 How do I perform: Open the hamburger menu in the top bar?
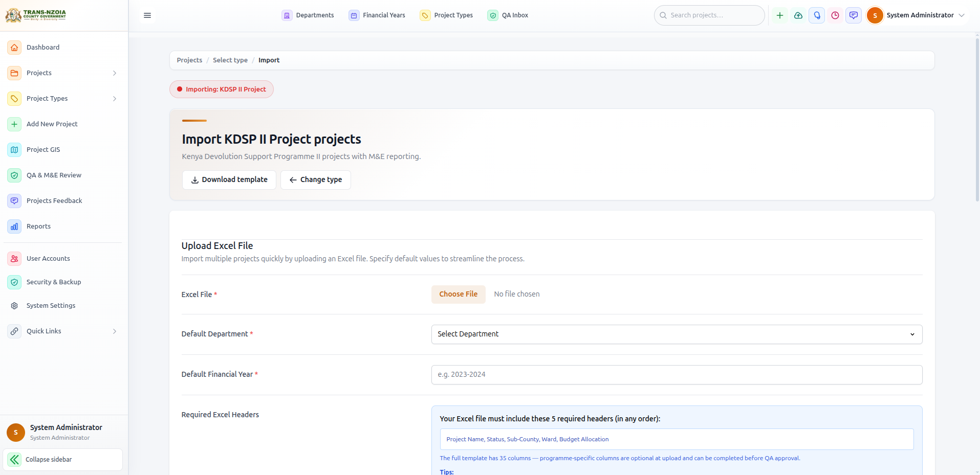tap(147, 15)
